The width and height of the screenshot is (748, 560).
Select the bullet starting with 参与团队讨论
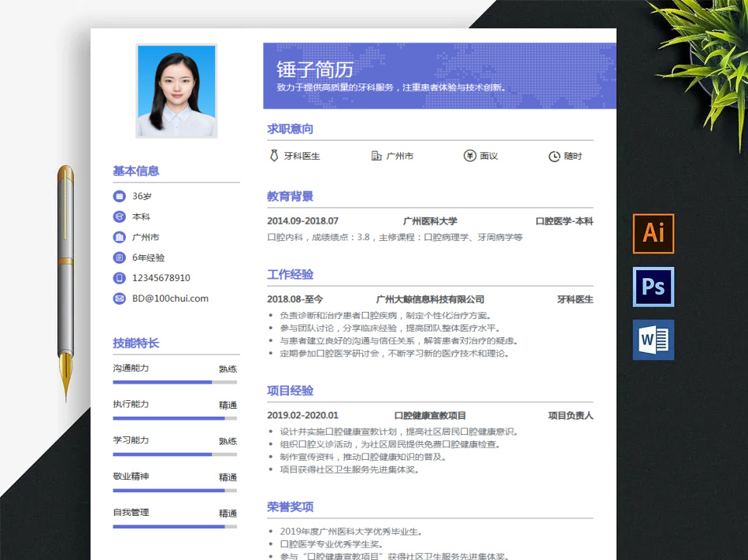coord(391,328)
